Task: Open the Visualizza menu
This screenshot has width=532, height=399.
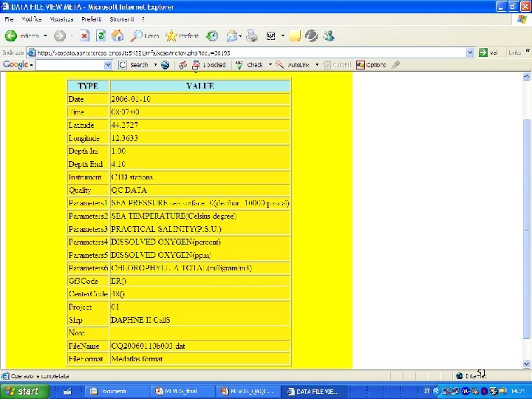Action: click(x=61, y=19)
